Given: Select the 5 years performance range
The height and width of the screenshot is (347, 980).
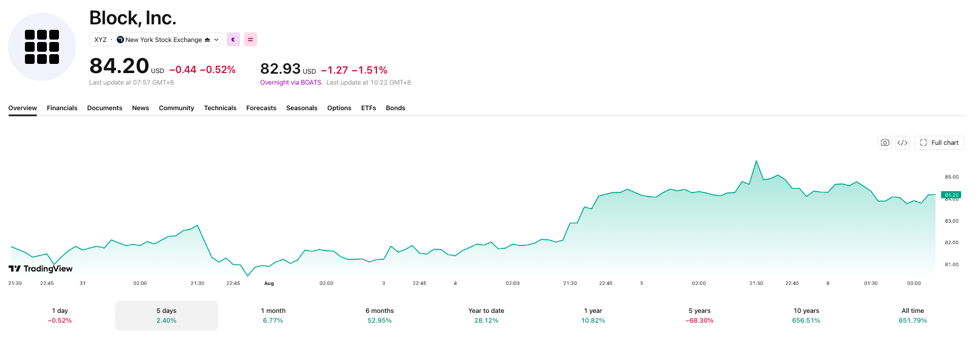Looking at the screenshot, I should point(700,315).
